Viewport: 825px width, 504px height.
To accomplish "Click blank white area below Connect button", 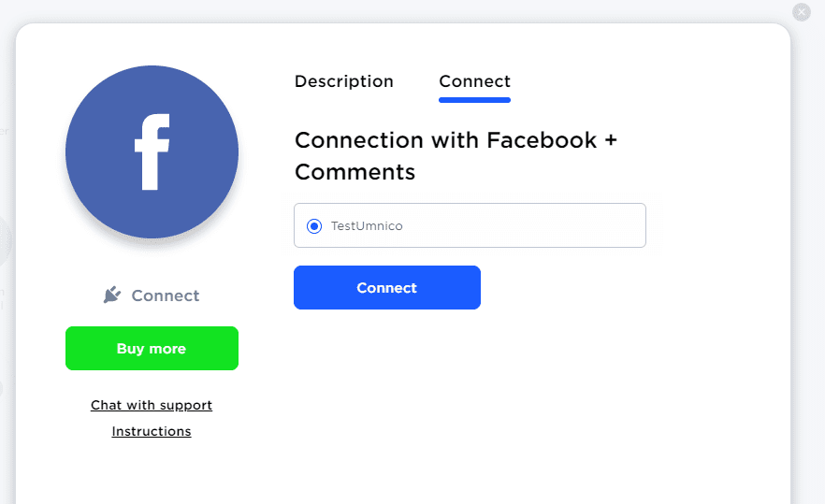I will [x=468, y=402].
